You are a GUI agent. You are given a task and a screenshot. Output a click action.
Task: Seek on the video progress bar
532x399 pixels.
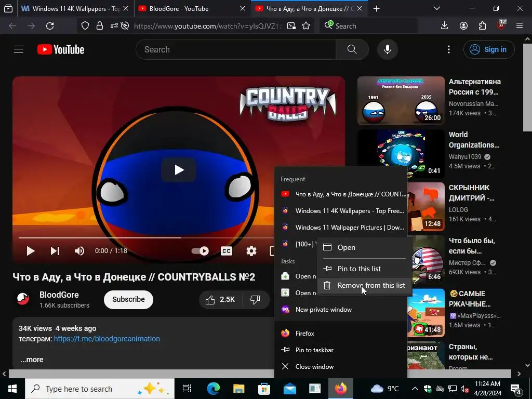point(146,237)
